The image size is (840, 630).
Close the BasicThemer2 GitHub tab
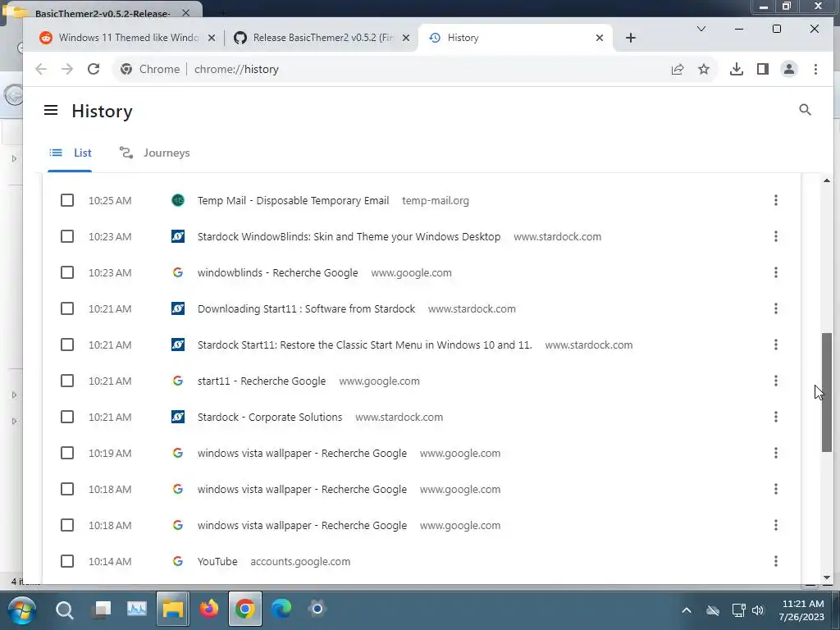406,38
